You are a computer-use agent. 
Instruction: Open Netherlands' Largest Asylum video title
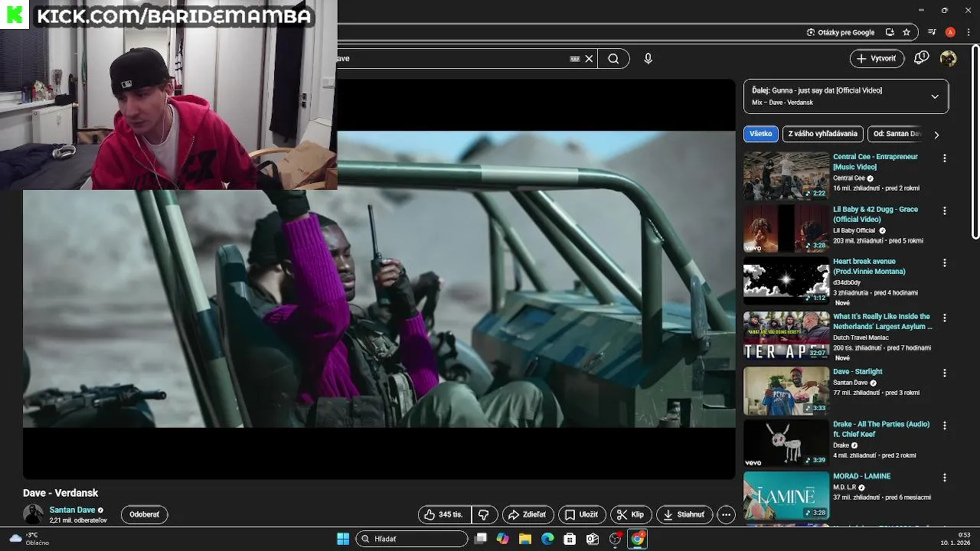point(883,321)
